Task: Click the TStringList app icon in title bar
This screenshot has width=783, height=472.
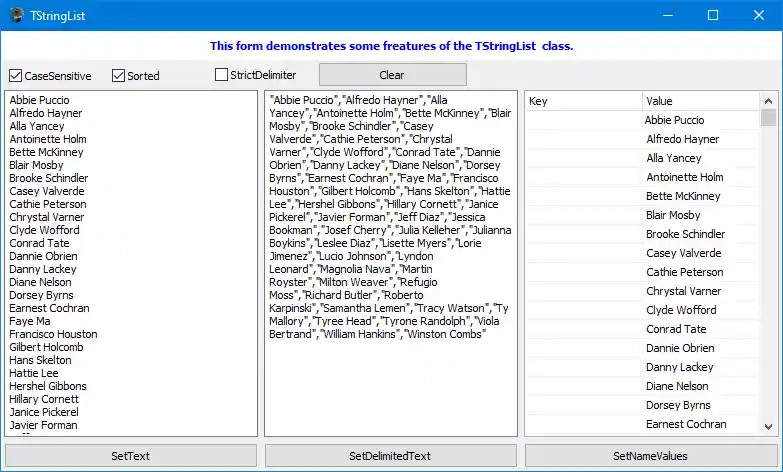Action: pyautogui.click(x=16, y=15)
